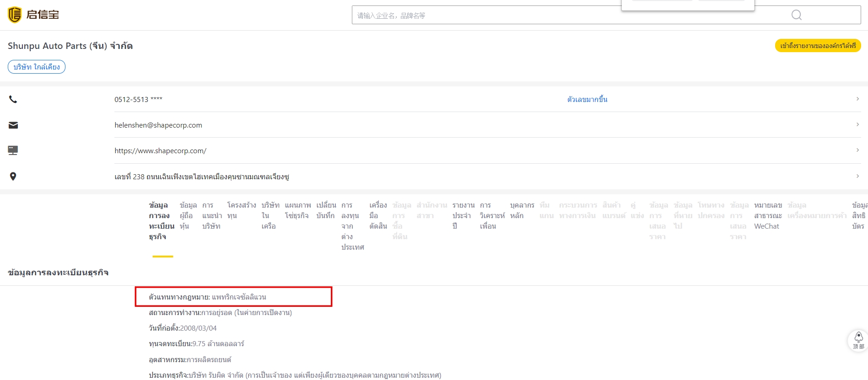Image resolution: width=868 pixels, height=380 pixels.
Task: Click the website monitor icon
Action: point(13,150)
